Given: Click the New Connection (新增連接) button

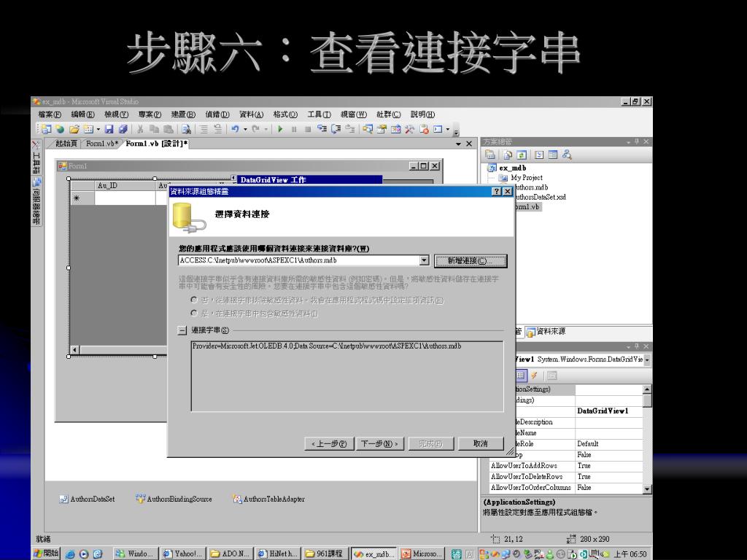Looking at the screenshot, I should [x=471, y=261].
